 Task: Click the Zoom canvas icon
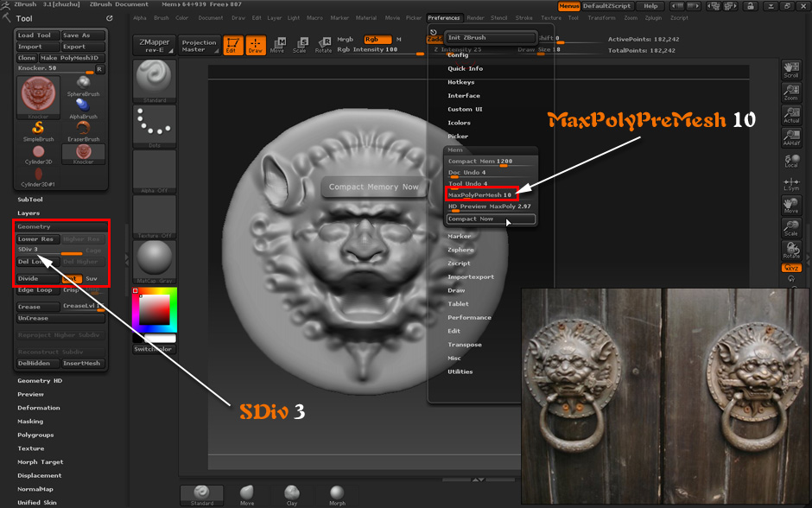coord(791,92)
